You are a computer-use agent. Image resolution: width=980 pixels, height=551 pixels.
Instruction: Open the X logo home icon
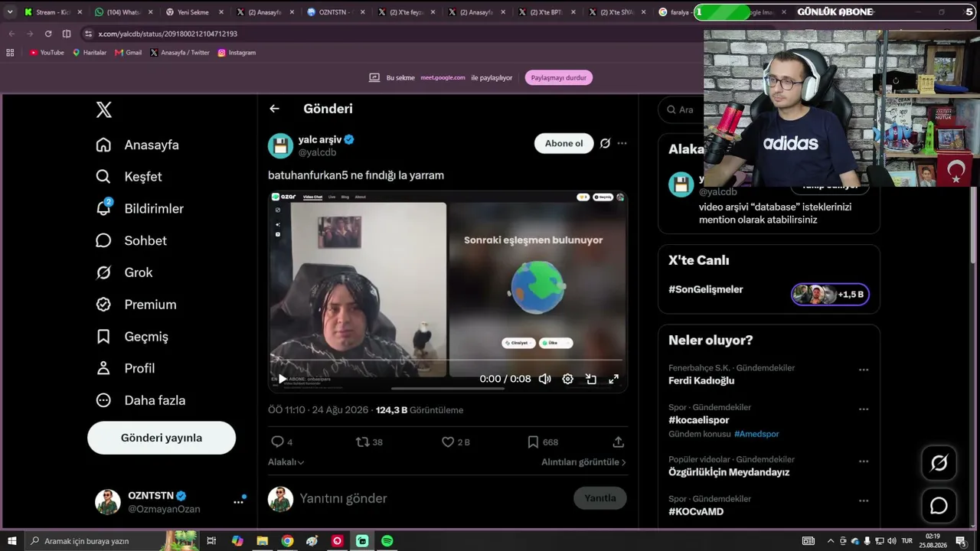[104, 109]
